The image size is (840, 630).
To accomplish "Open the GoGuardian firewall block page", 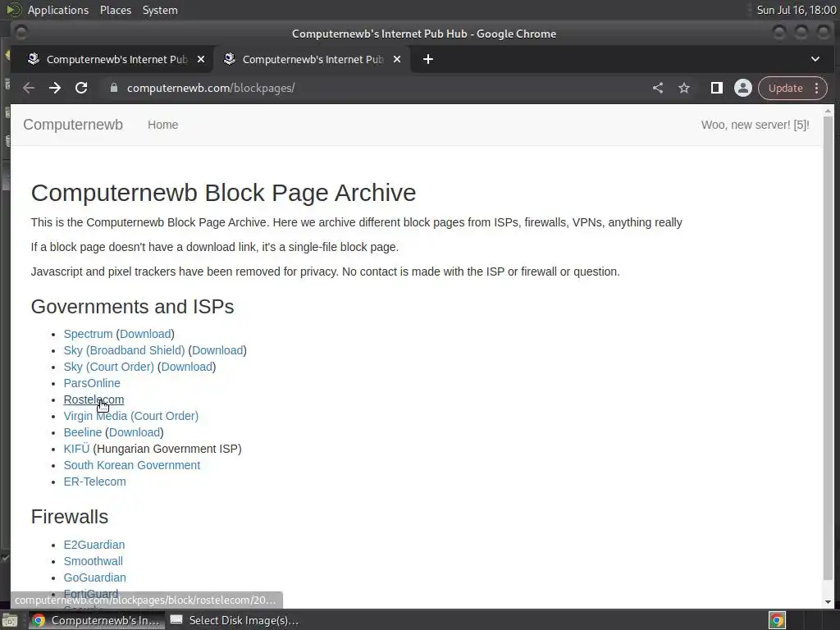I will point(95,577).
